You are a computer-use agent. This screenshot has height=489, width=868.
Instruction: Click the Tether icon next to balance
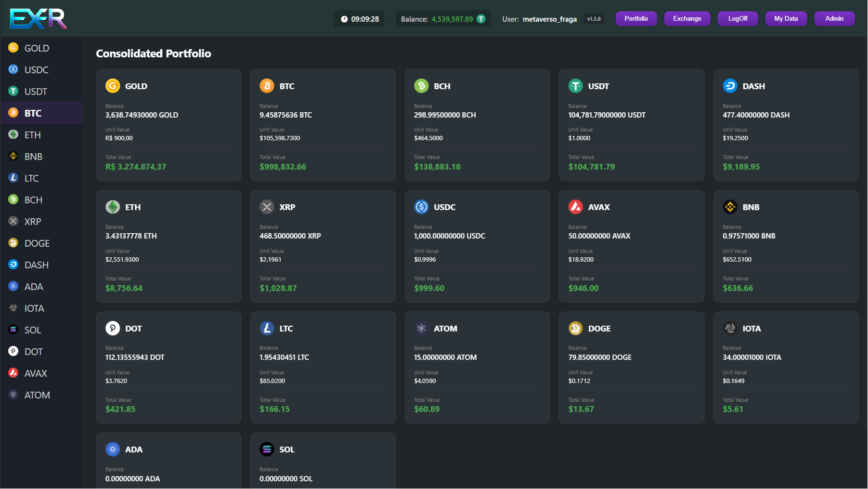481,19
